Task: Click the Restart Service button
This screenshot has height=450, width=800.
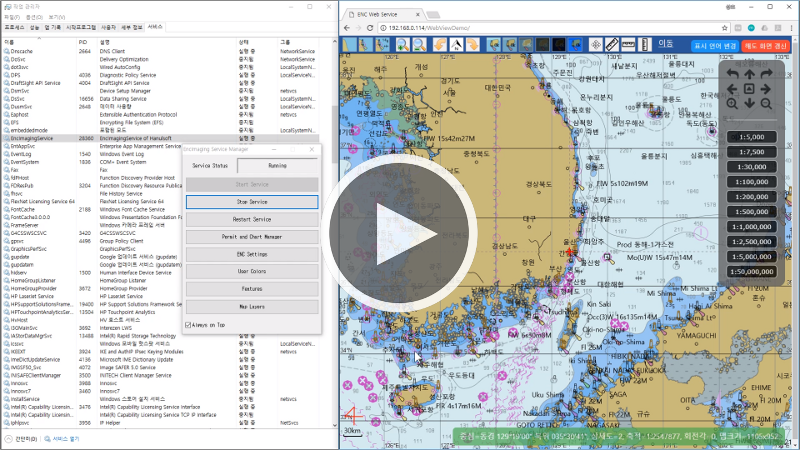Action: pos(252,219)
